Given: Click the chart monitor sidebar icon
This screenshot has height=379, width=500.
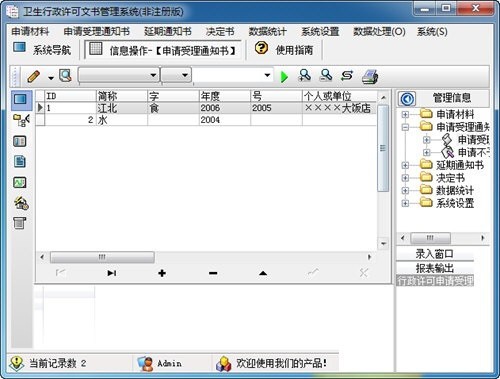Looking at the screenshot, I should tap(20, 182).
